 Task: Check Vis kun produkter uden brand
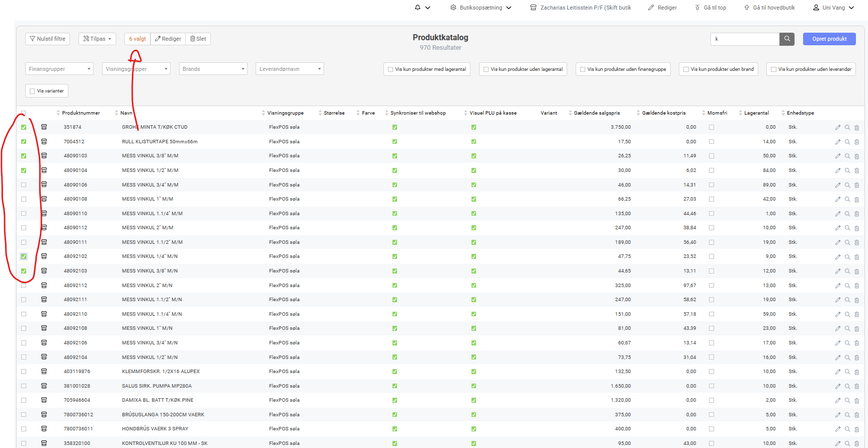click(686, 69)
